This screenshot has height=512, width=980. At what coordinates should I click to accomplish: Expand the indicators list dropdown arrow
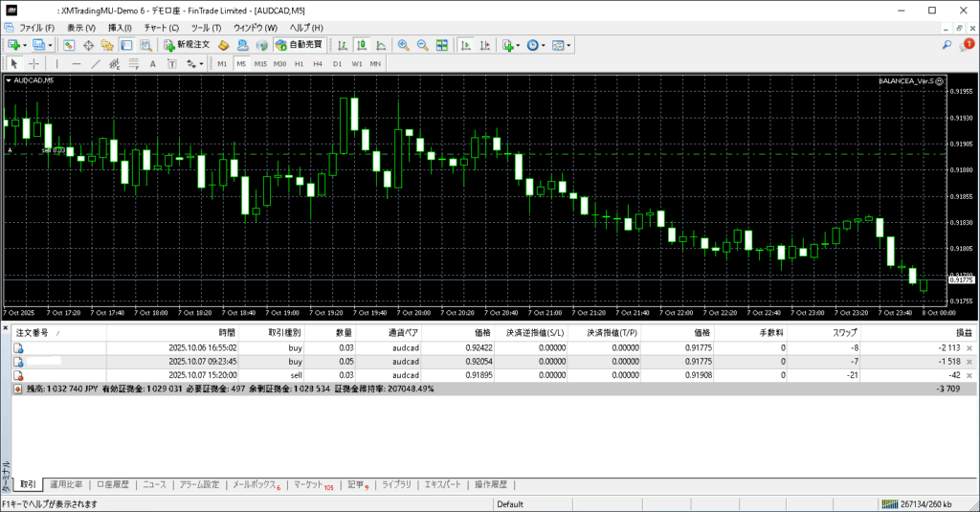[518, 45]
